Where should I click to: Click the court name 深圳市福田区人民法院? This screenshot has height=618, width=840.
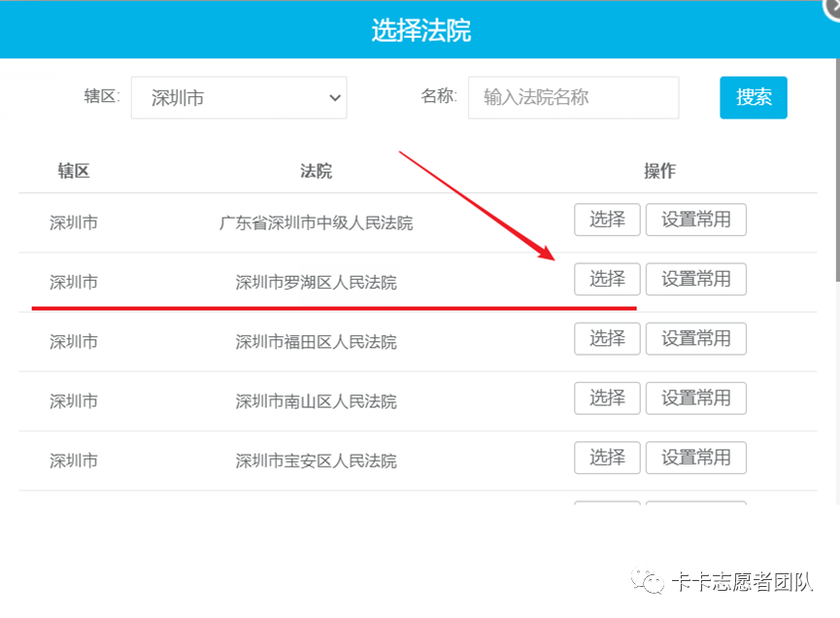(316, 342)
